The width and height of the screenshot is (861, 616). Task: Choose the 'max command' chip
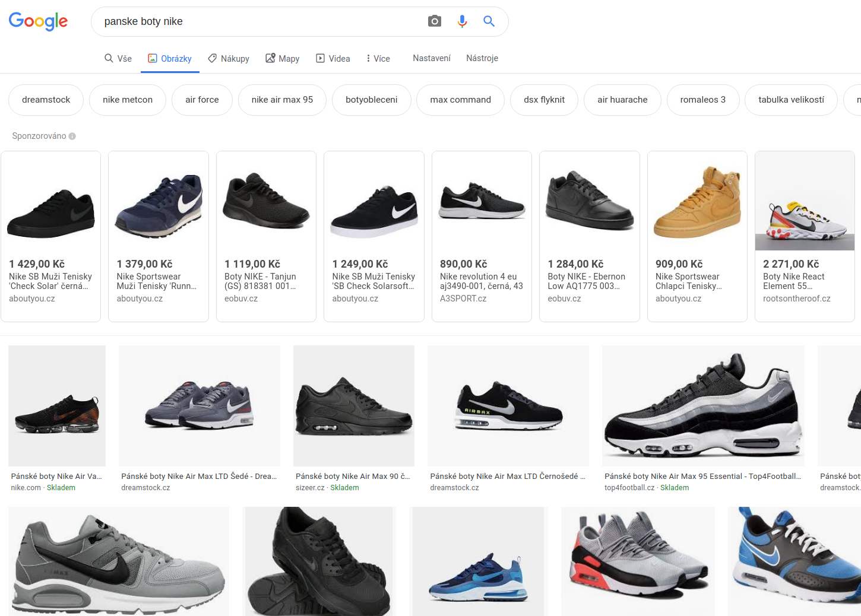click(x=460, y=100)
